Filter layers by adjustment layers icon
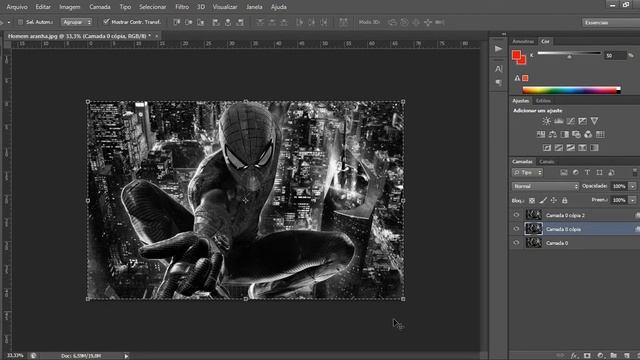Viewport: 640px width, 360px height. click(576, 173)
